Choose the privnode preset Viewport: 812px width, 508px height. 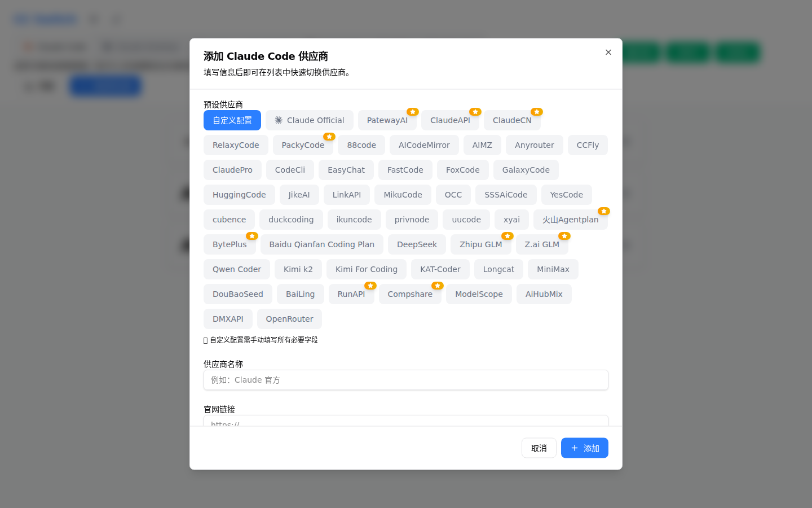[x=412, y=220]
